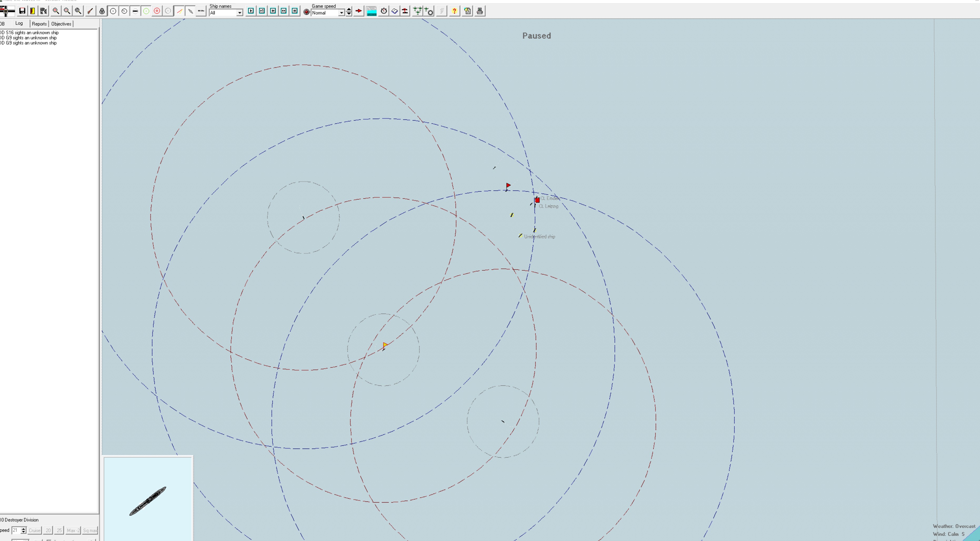Click the red record dot icon
The height and width of the screenshot is (541, 980).
(x=306, y=12)
